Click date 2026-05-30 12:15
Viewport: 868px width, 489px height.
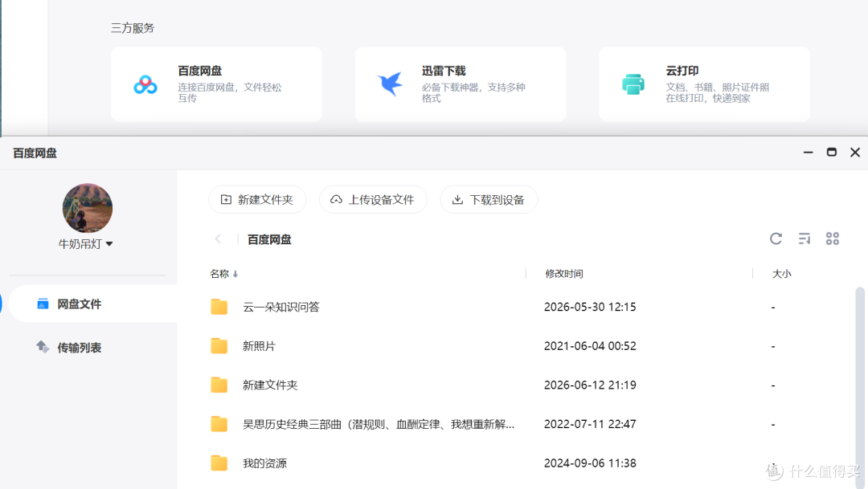coord(590,307)
